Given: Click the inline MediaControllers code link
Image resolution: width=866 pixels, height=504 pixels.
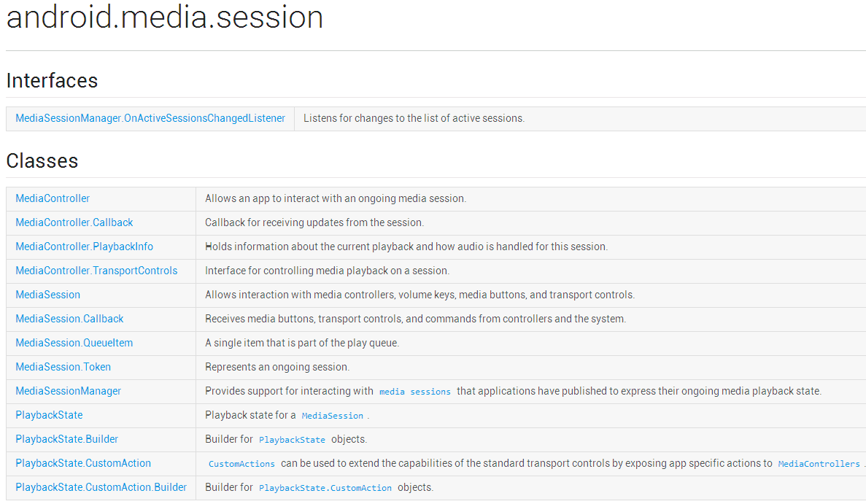Looking at the screenshot, I should pyautogui.click(x=819, y=464).
